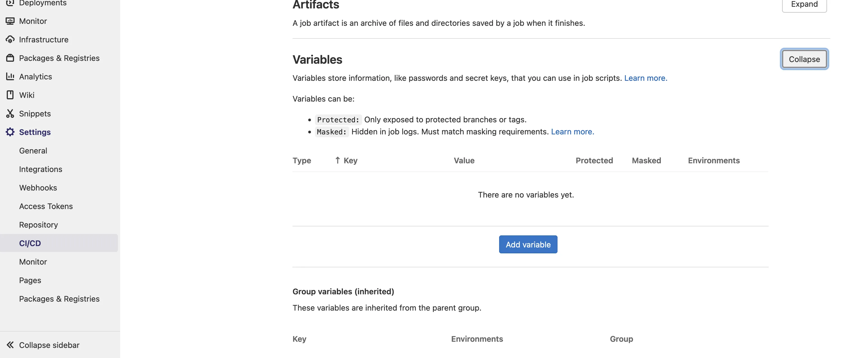Open Learn more link about variables

(x=645, y=78)
